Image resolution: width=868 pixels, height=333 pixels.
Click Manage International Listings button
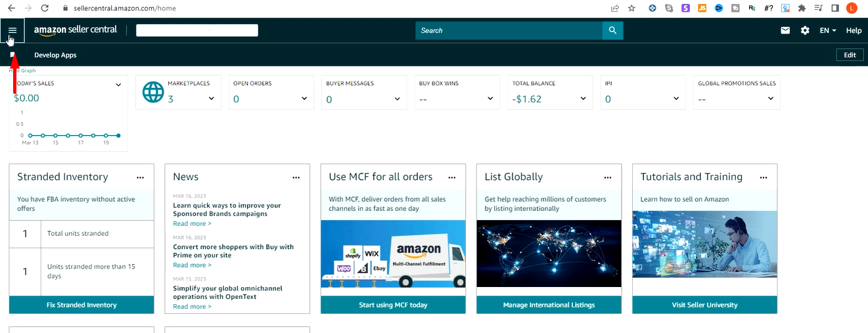pos(549,305)
